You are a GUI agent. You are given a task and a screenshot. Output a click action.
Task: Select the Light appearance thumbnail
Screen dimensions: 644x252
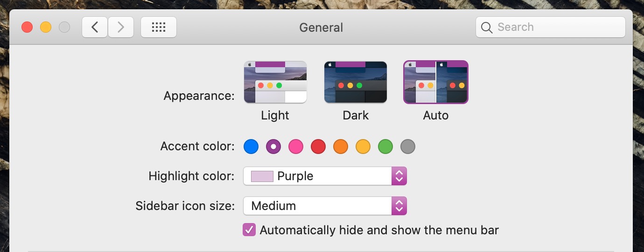pyautogui.click(x=275, y=82)
